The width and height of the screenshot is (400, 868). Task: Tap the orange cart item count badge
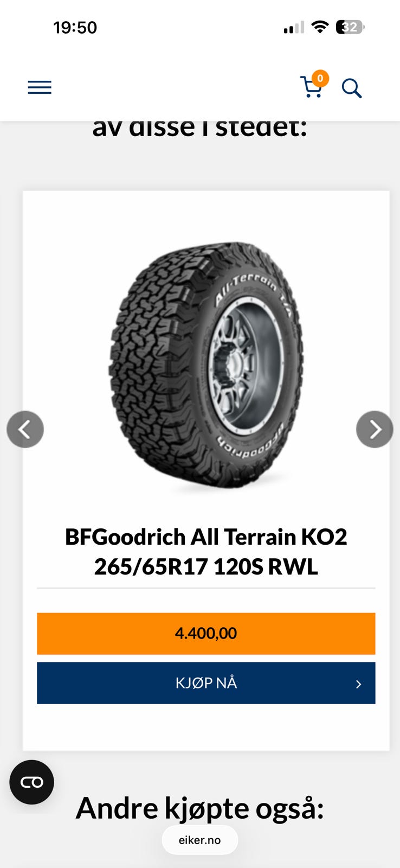click(x=320, y=79)
